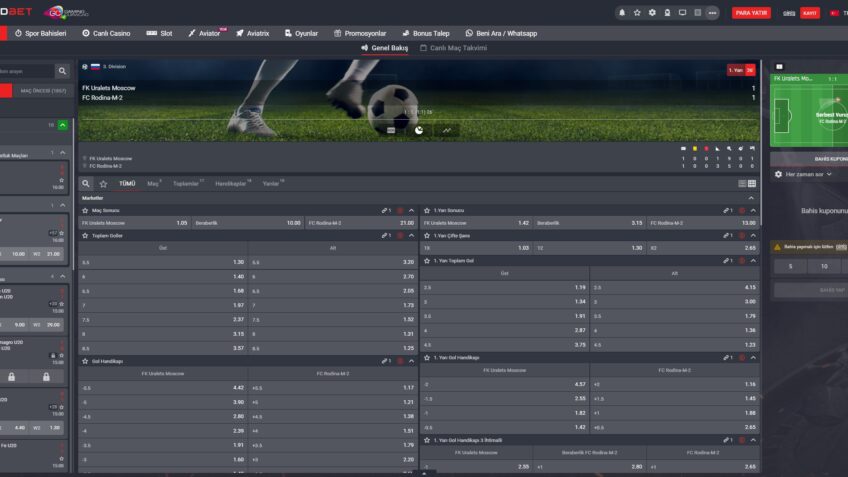Open the Canlı Casino menu
The width and height of the screenshot is (848, 477).
click(105, 33)
